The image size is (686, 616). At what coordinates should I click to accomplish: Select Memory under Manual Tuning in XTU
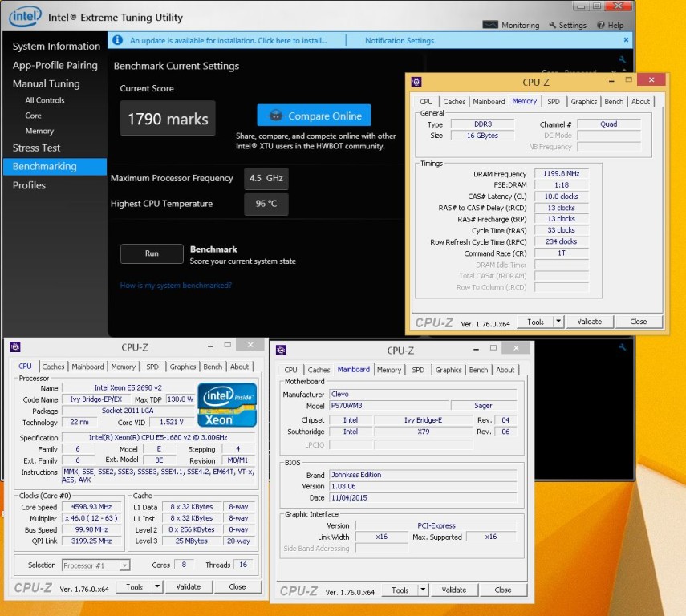[x=39, y=131]
